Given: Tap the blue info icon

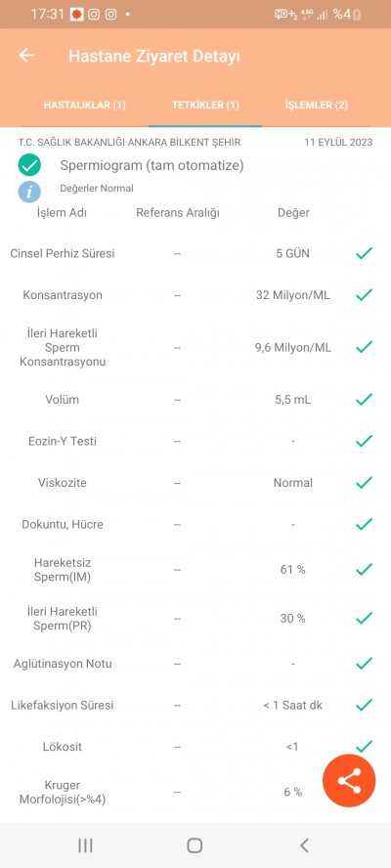Looking at the screenshot, I should coord(28,192).
